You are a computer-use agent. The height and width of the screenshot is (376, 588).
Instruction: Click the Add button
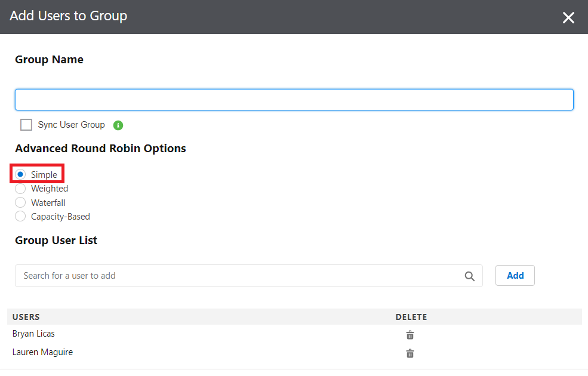click(x=515, y=276)
